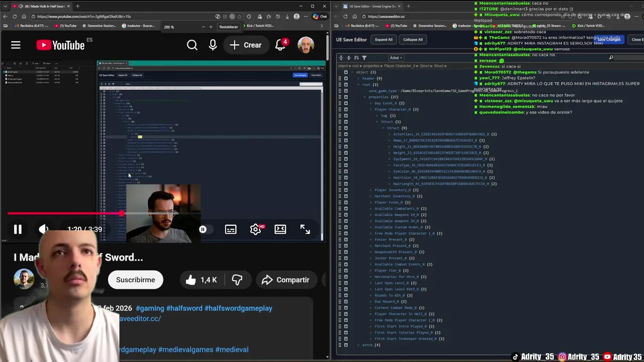Click the YouTube logo
Screen dimensions: 644x362
point(60,45)
